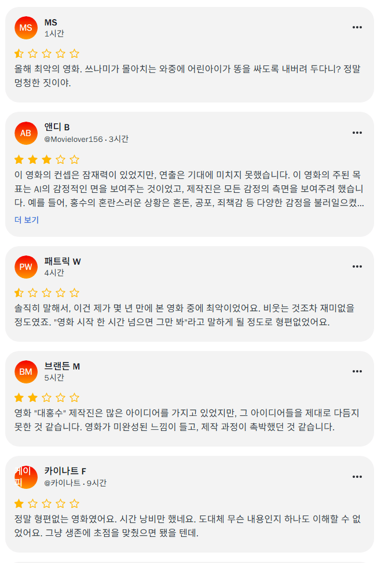Expand review with 더 보기 link

27,220
